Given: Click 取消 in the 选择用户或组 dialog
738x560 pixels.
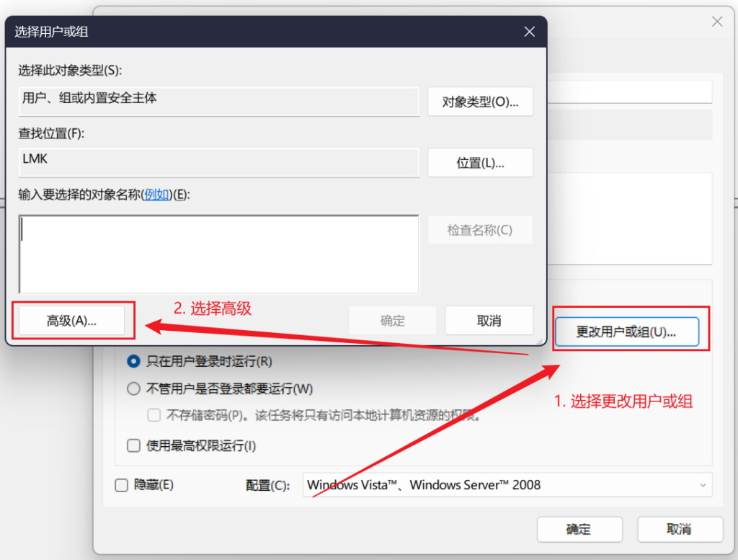Looking at the screenshot, I should (x=489, y=321).
